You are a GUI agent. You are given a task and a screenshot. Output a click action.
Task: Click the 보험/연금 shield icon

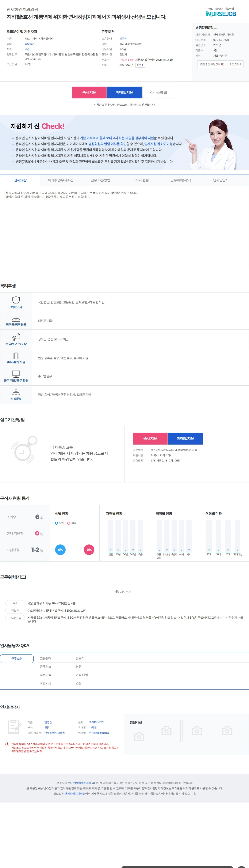[16, 299]
